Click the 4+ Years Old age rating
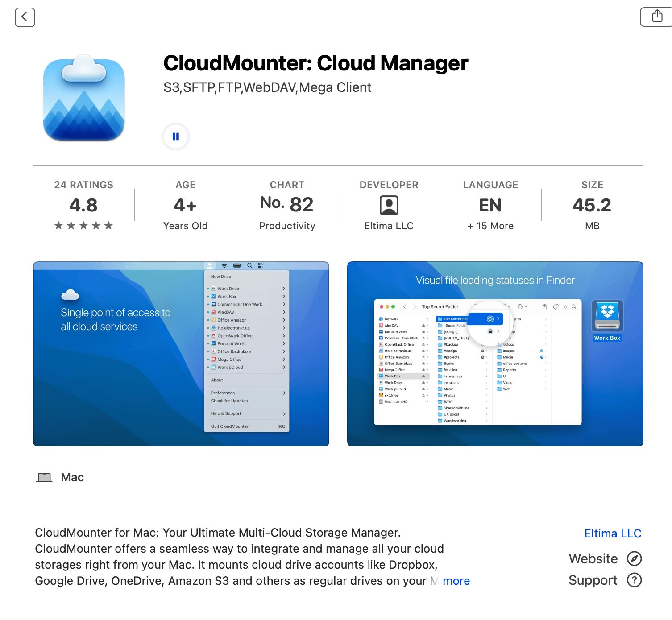This screenshot has width=672, height=620. [x=185, y=206]
